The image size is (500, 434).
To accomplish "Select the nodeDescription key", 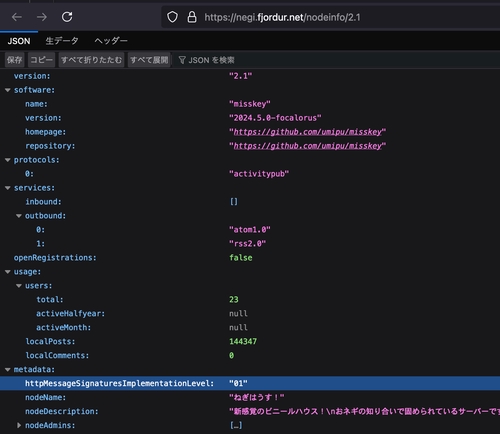I will tap(62, 411).
